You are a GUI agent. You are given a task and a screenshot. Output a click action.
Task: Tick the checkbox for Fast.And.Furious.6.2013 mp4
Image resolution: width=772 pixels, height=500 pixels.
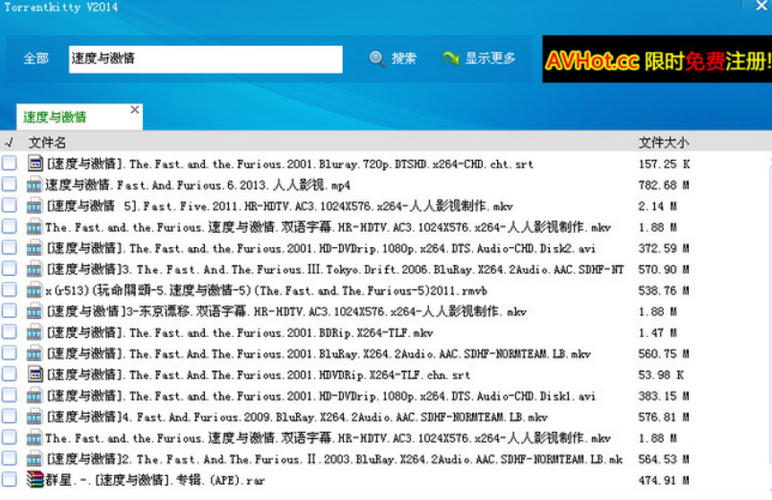click(x=9, y=185)
